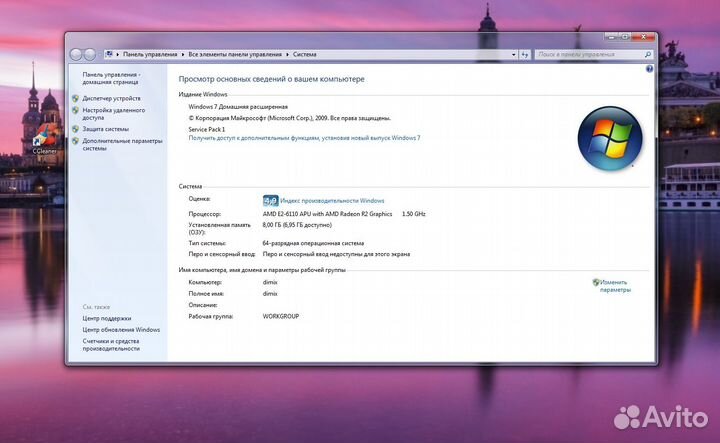Close the System window
The height and width of the screenshot is (443, 720).
[643, 37]
